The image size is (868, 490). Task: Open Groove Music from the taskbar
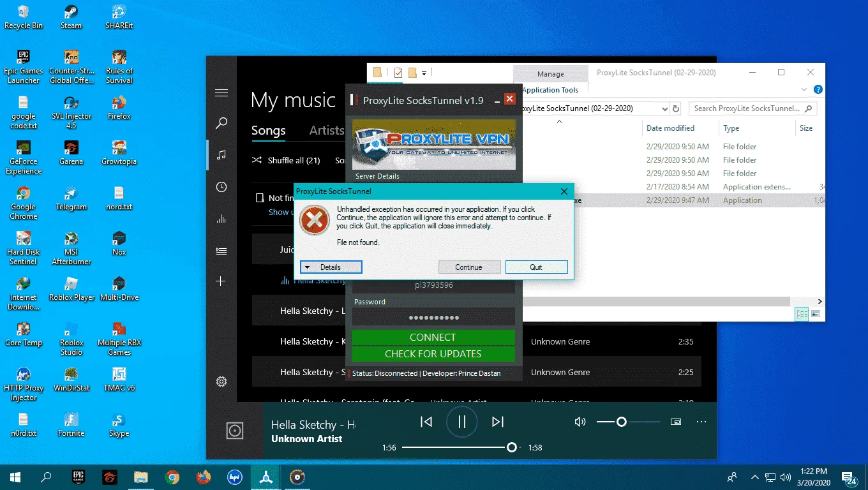point(297,477)
